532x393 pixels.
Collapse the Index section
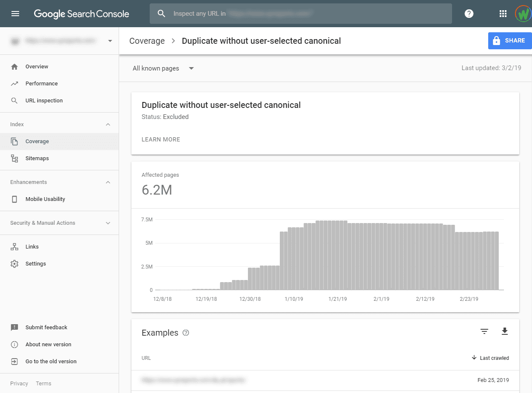click(x=108, y=124)
